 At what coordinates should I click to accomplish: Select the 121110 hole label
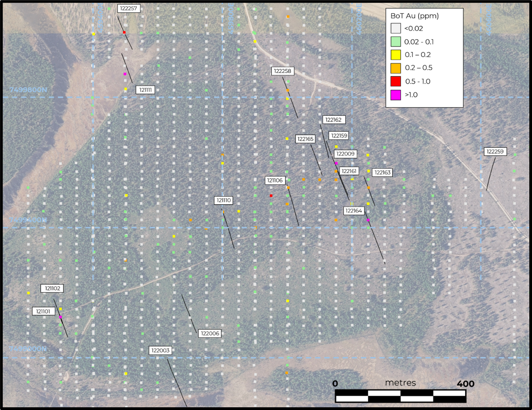tap(223, 200)
